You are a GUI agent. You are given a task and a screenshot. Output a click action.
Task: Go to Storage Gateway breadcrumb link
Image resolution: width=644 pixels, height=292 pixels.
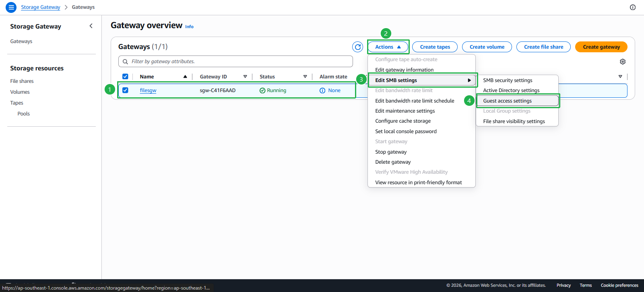click(x=41, y=7)
